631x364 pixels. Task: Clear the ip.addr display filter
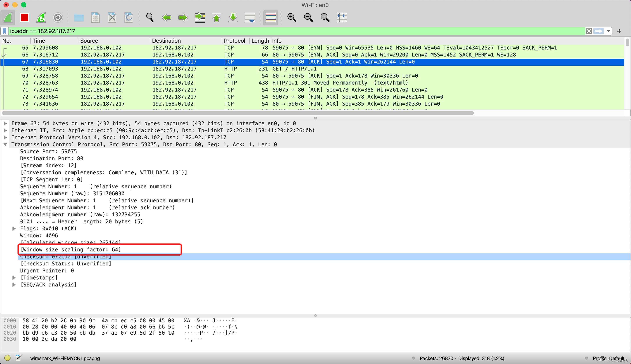pos(589,31)
